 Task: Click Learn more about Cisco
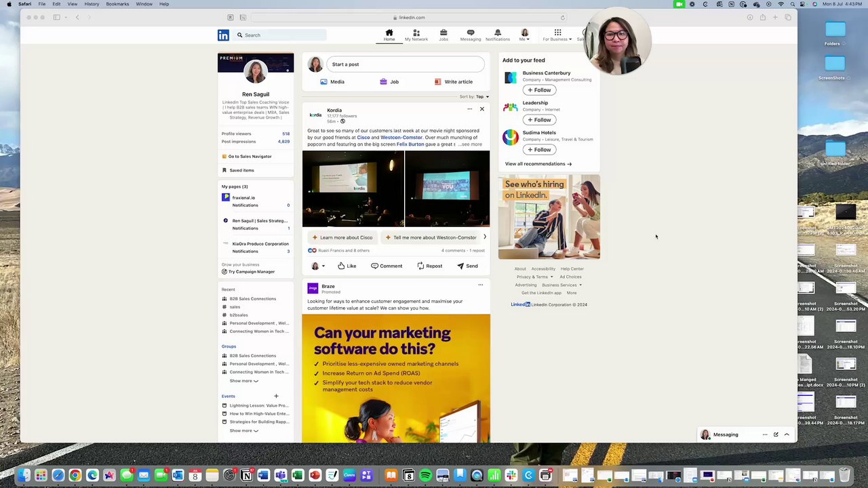(x=342, y=238)
